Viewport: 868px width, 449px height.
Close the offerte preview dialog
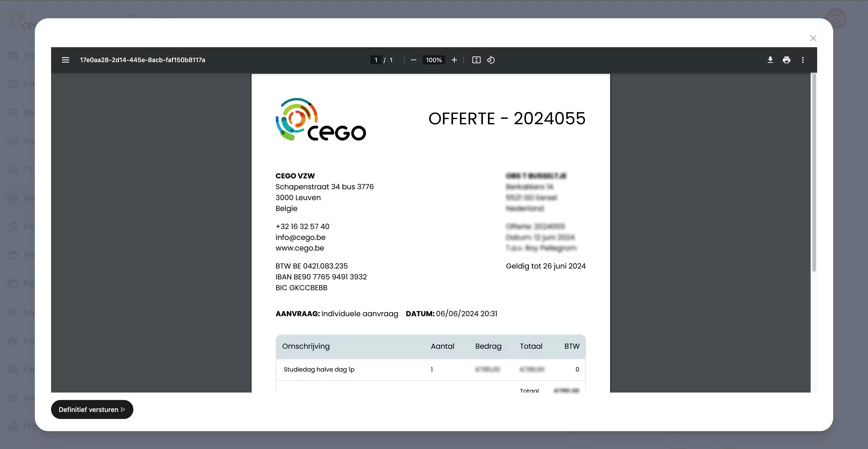pyautogui.click(x=813, y=38)
